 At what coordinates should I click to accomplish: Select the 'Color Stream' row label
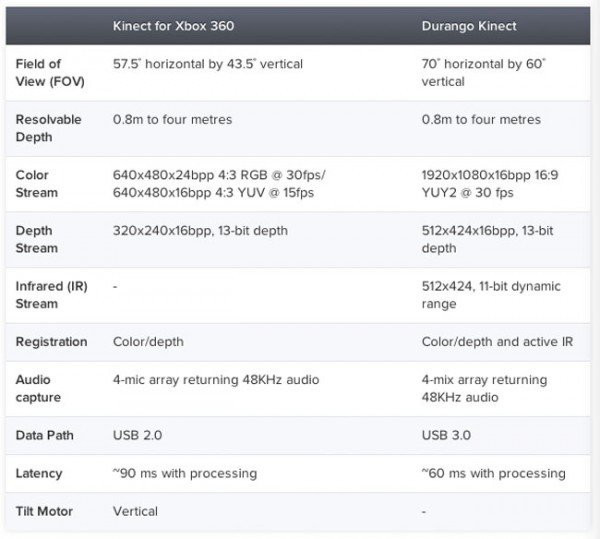click(x=36, y=184)
